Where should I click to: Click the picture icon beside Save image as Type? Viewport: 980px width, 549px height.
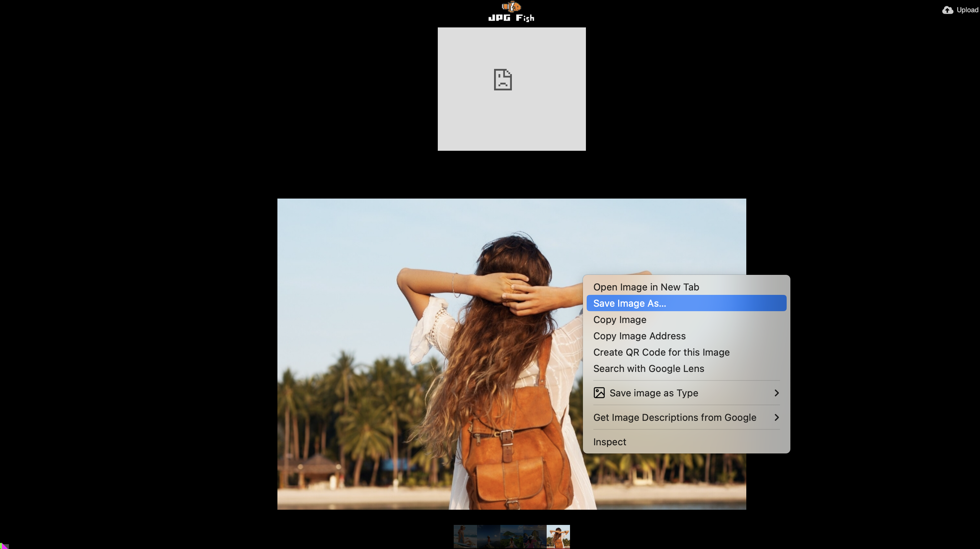599,393
